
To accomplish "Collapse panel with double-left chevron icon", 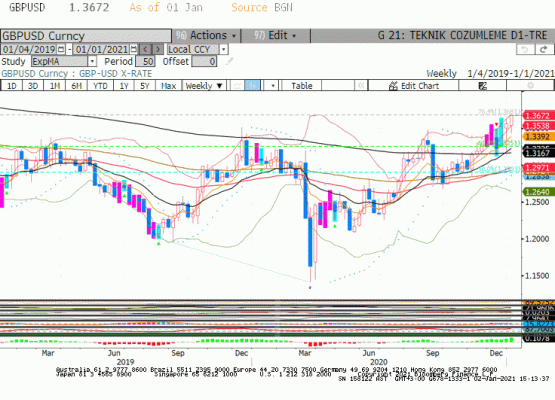I will click(361, 86).
